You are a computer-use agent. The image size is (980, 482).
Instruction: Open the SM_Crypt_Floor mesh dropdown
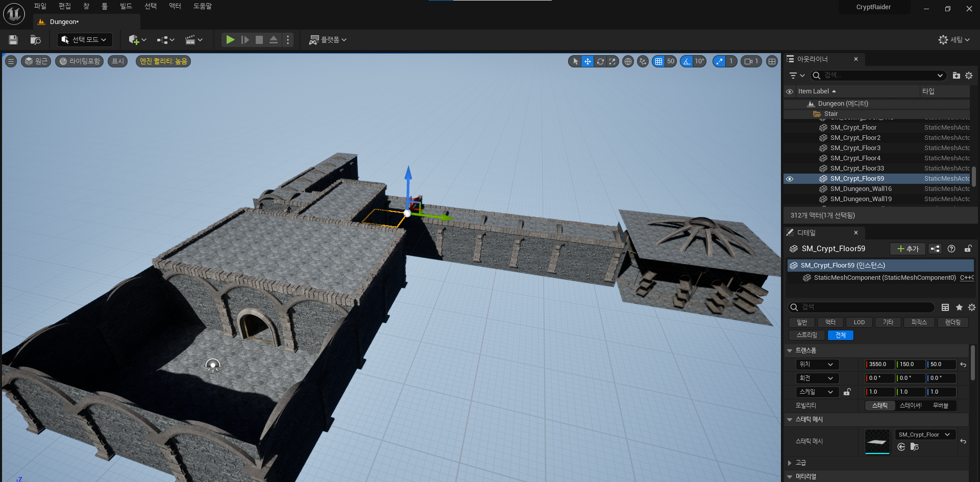(x=925, y=435)
